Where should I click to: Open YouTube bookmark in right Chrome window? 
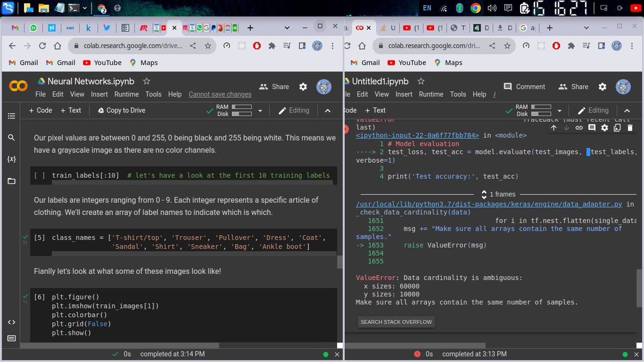407,63
